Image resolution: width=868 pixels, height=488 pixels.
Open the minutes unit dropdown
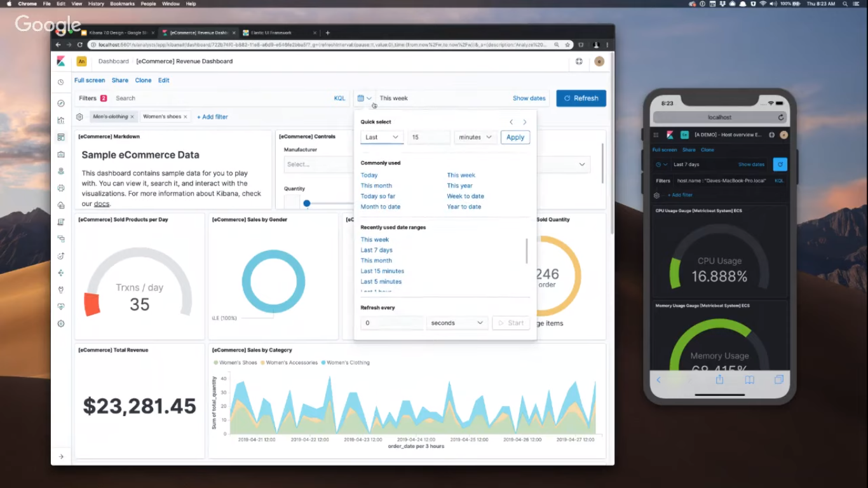(x=475, y=137)
